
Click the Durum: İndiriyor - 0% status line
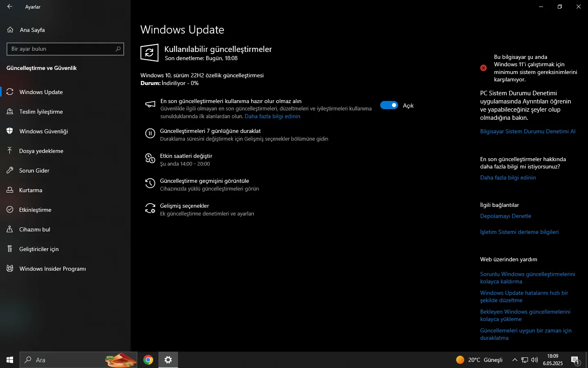[169, 83]
